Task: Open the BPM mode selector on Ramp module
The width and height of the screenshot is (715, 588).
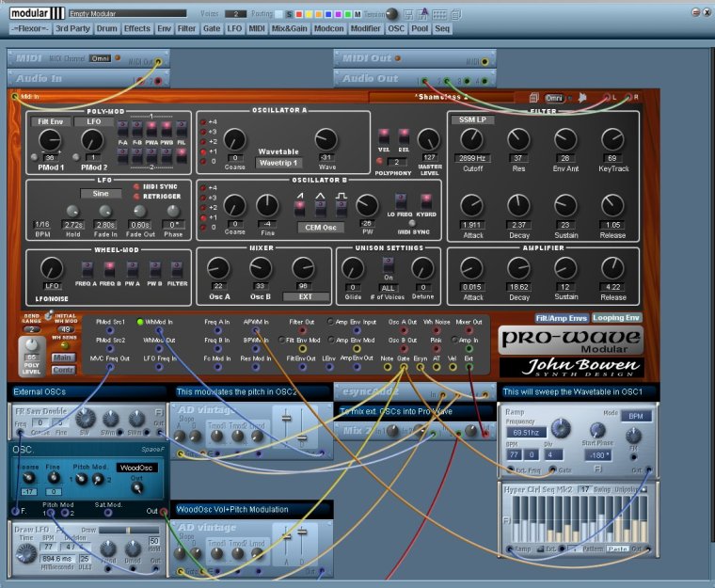Action: point(636,416)
